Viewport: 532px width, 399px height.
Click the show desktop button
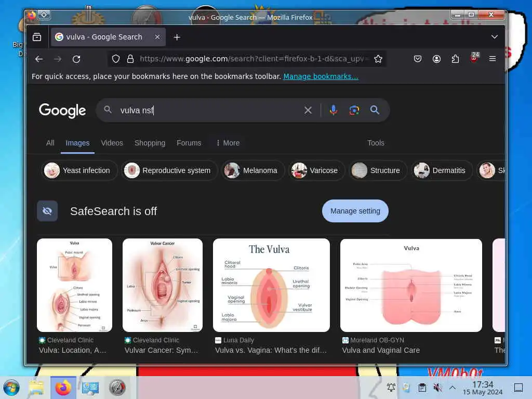coord(518,388)
